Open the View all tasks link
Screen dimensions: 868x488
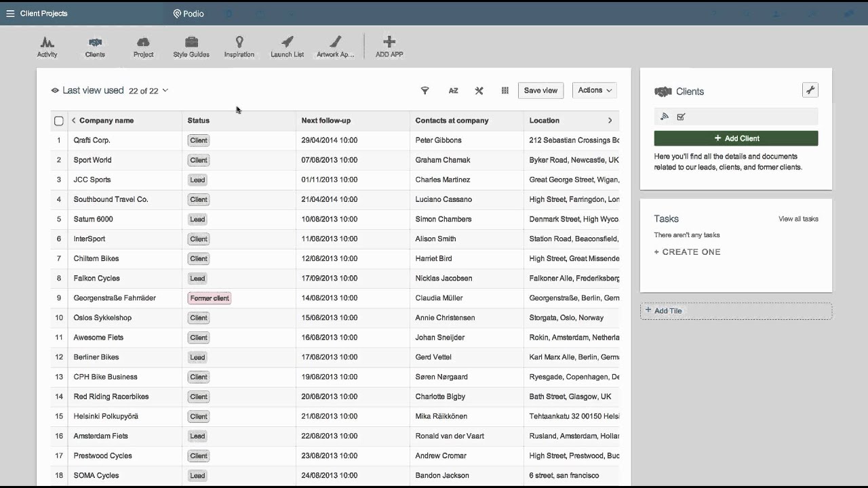798,219
